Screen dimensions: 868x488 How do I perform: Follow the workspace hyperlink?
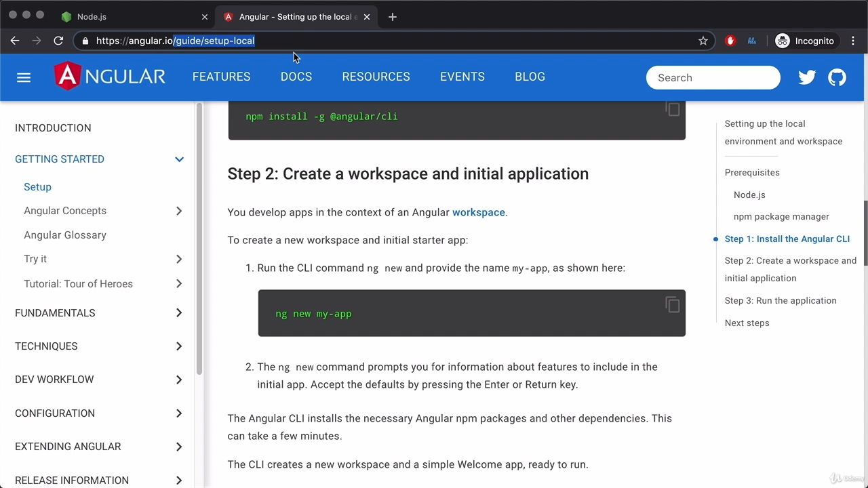pyautogui.click(x=479, y=212)
